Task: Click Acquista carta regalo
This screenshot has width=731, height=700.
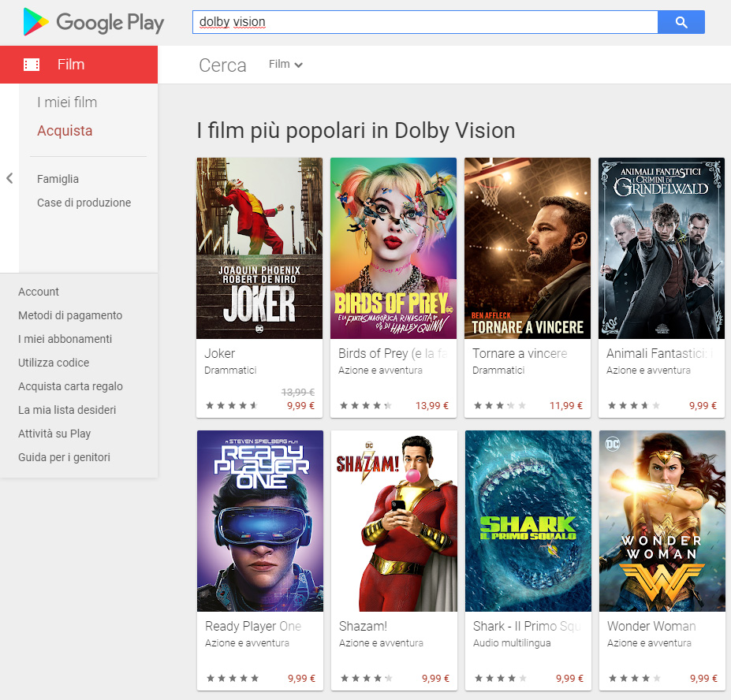Action: click(x=70, y=386)
